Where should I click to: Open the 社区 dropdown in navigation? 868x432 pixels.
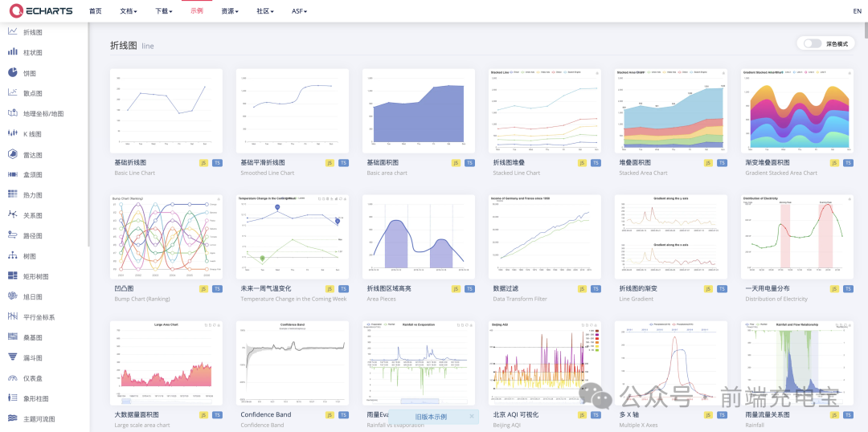coord(265,11)
